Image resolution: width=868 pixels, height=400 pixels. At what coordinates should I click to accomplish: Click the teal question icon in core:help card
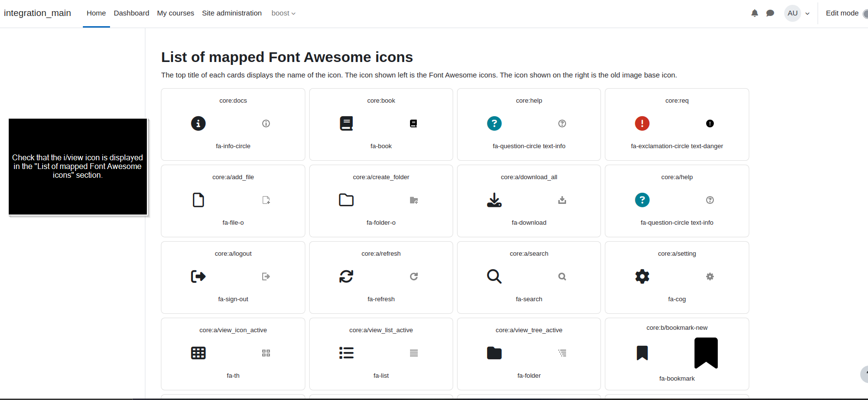[x=494, y=123]
